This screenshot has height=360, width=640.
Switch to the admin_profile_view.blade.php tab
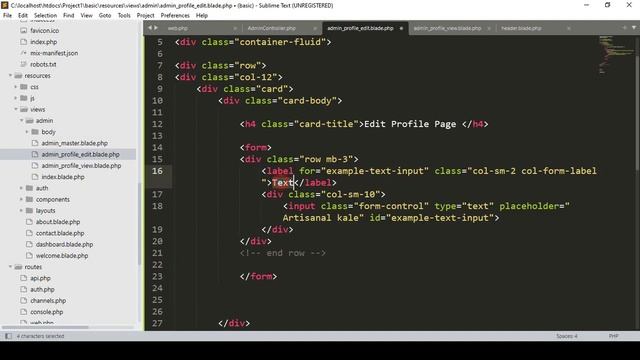click(x=447, y=28)
